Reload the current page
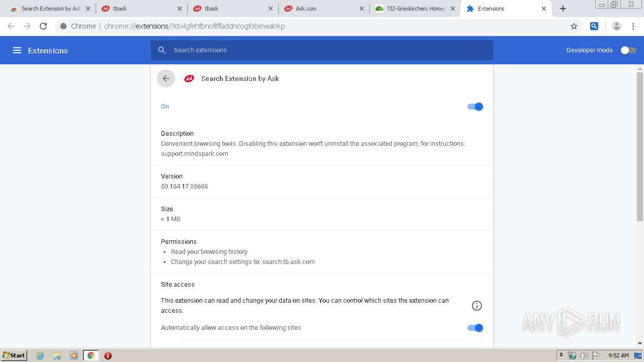The image size is (644, 362). pyautogui.click(x=43, y=26)
